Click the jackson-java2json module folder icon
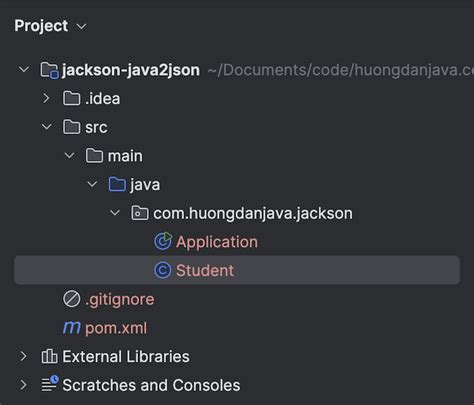Screen dimensions: 474x405 click(49, 70)
